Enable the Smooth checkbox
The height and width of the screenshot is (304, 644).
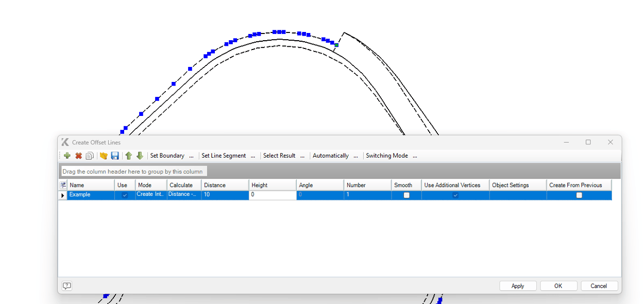406,195
